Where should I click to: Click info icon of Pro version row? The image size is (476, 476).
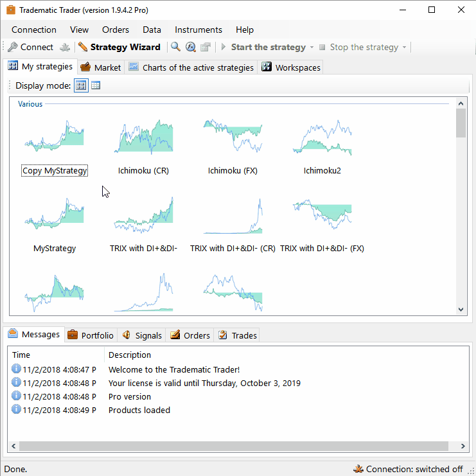pos(16,396)
